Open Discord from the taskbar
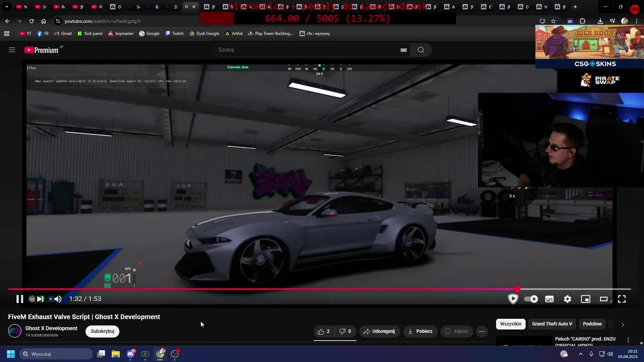 (x=131, y=354)
